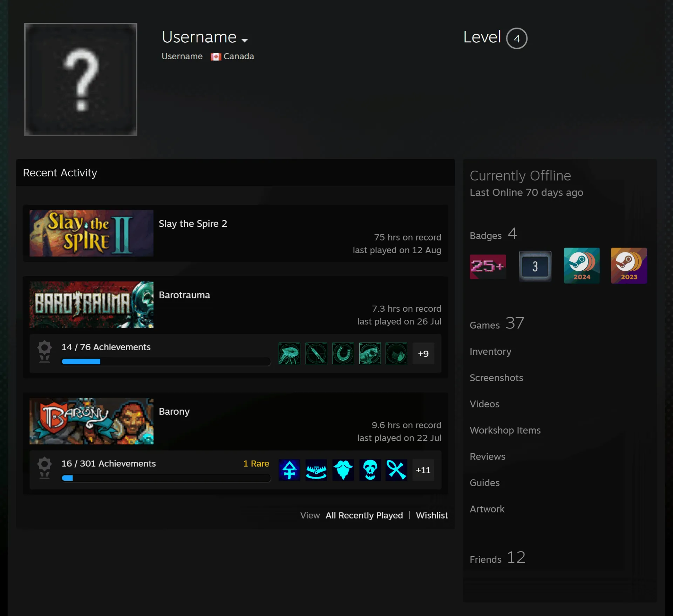Click the question-mark profile avatar
The image size is (673, 616).
[x=81, y=80]
